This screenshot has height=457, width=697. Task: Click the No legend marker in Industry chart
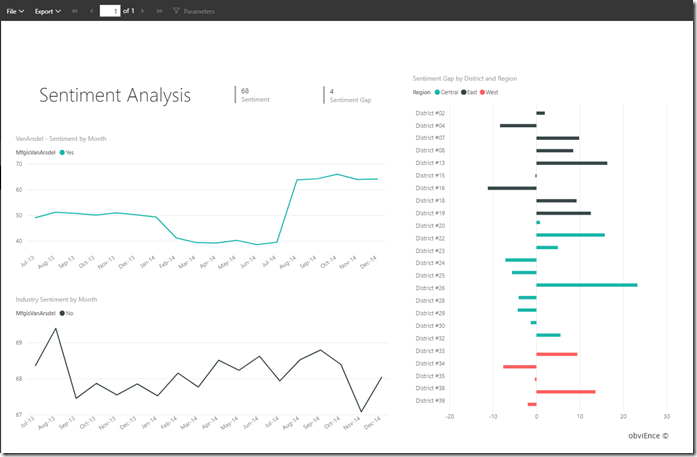pos(62,313)
